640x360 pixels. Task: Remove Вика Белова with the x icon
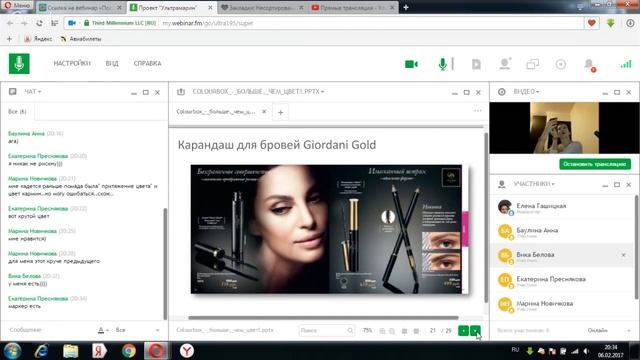(623, 255)
